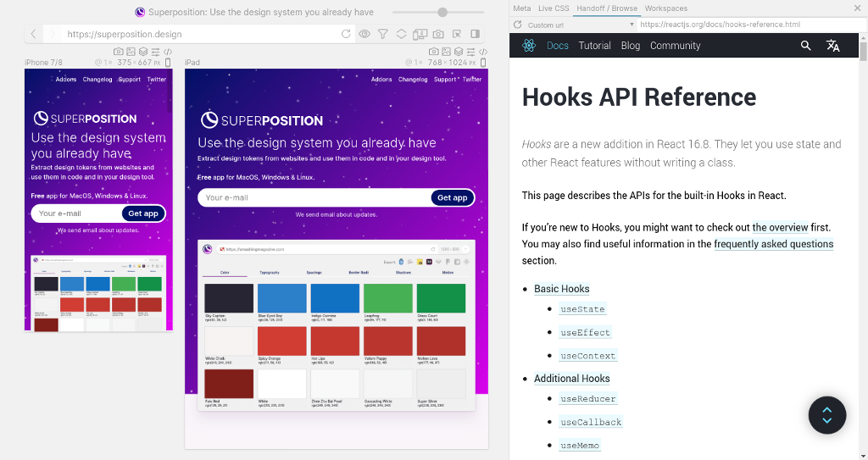
Task: Reload the browse panel page
Action: (x=518, y=25)
